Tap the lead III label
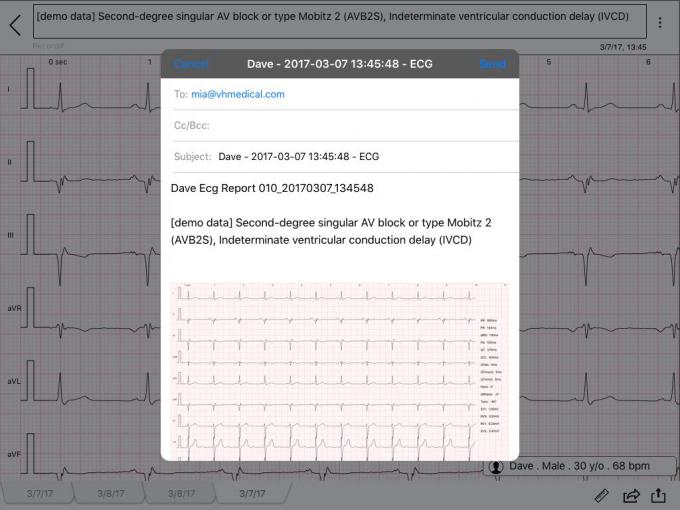This screenshot has width=680, height=510. coord(10,235)
